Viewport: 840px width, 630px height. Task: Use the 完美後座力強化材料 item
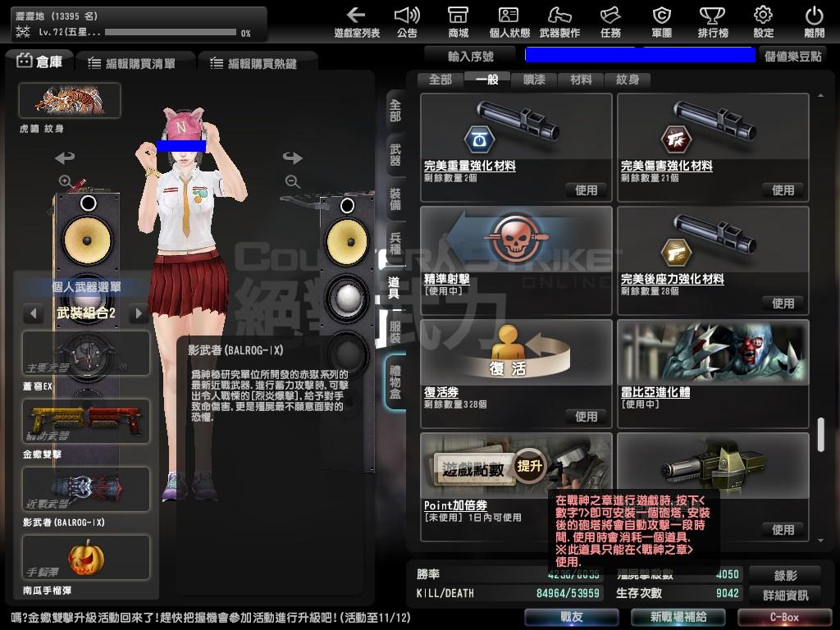(x=783, y=304)
